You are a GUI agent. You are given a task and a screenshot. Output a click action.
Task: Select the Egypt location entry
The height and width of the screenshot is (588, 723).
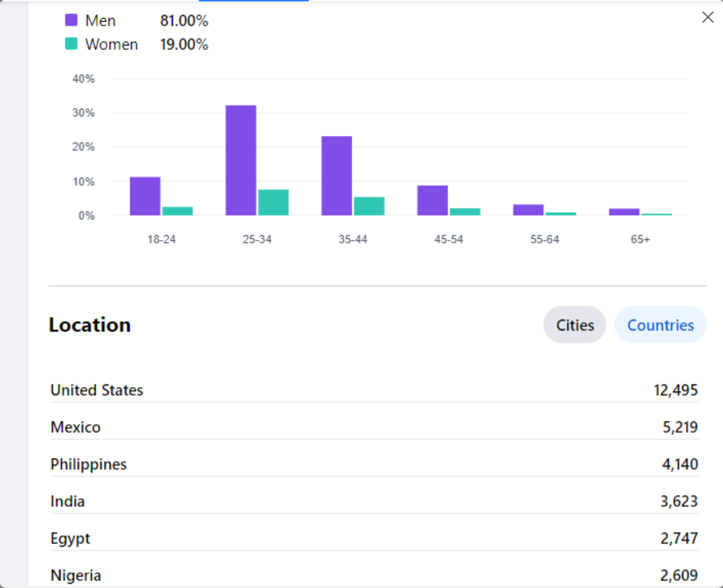(374, 538)
